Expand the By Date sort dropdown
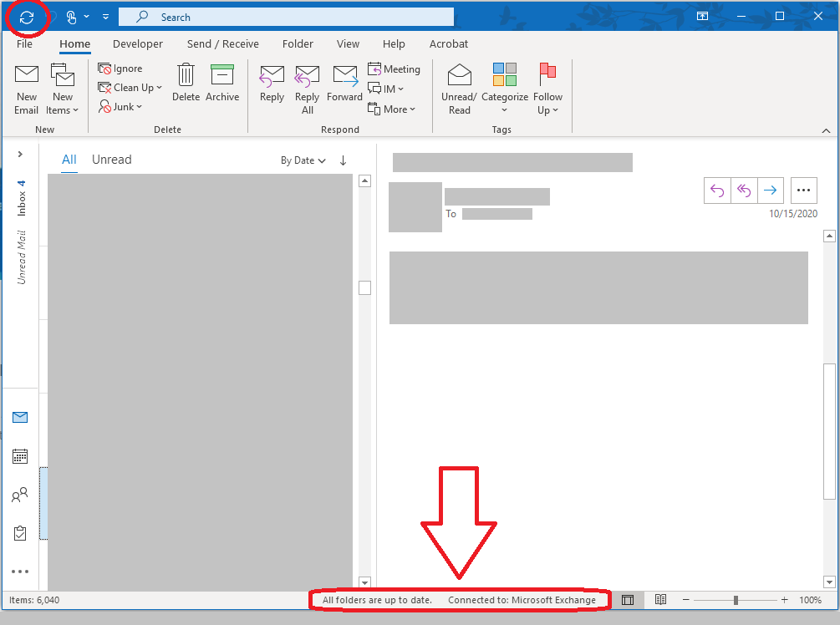 (303, 160)
